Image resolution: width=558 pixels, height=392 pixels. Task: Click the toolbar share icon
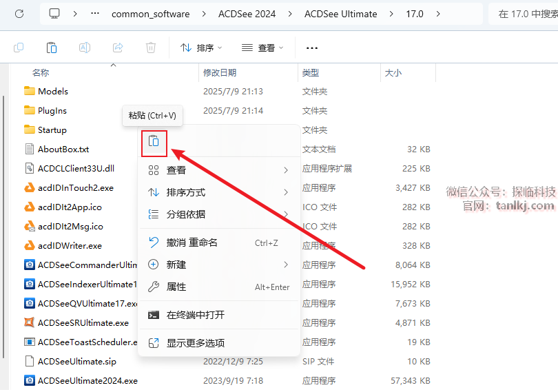click(x=118, y=48)
